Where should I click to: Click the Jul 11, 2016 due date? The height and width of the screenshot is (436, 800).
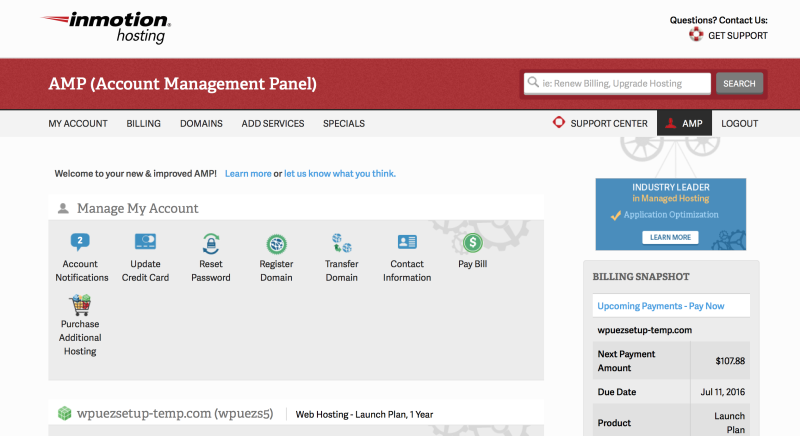[x=722, y=392]
